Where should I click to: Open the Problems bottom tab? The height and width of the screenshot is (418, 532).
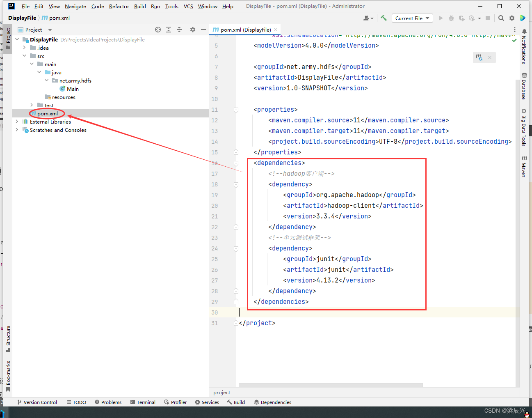tap(108, 402)
